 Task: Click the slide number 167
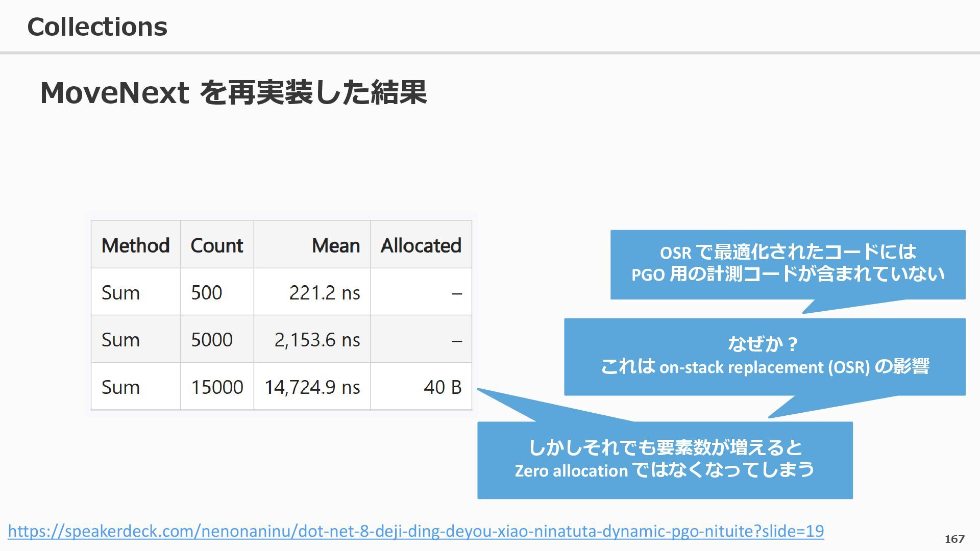coord(954,539)
